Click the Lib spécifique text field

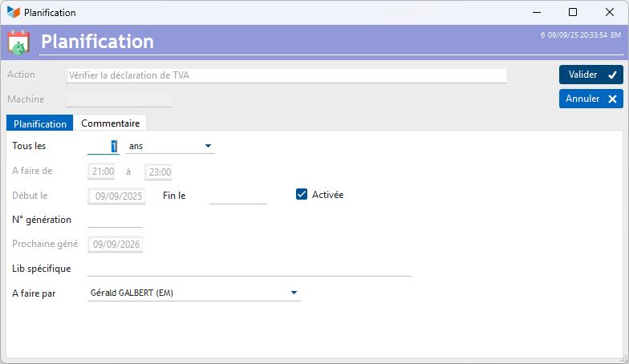pos(249,269)
